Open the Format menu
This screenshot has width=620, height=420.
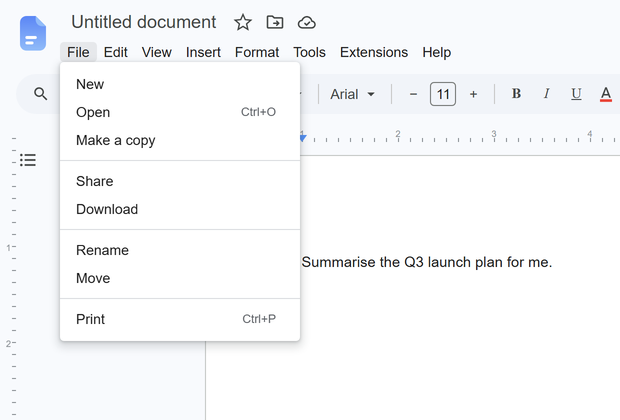point(257,52)
